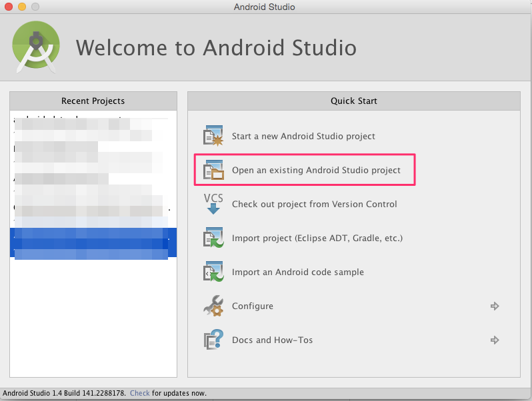Select the blue highlighted recent project
Viewport: 532px width, 401px height.
pyautogui.click(x=93, y=242)
